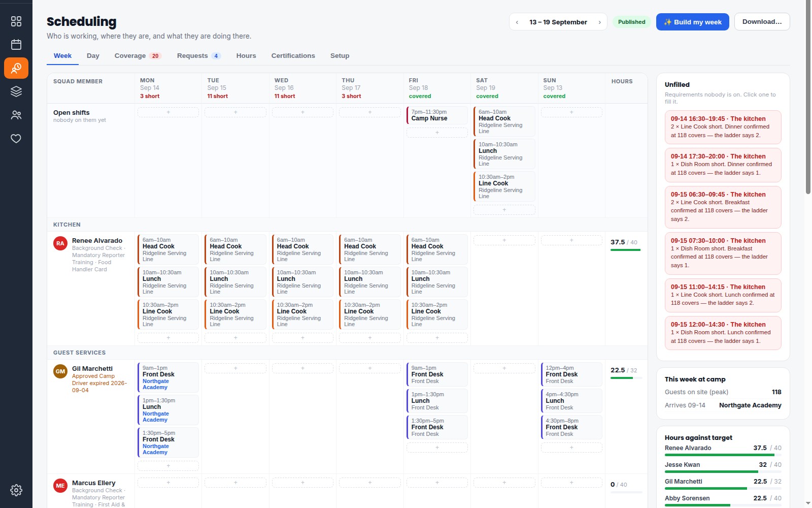Click the Guests on site peak value 118
The height and width of the screenshot is (508, 812).
[776, 392]
